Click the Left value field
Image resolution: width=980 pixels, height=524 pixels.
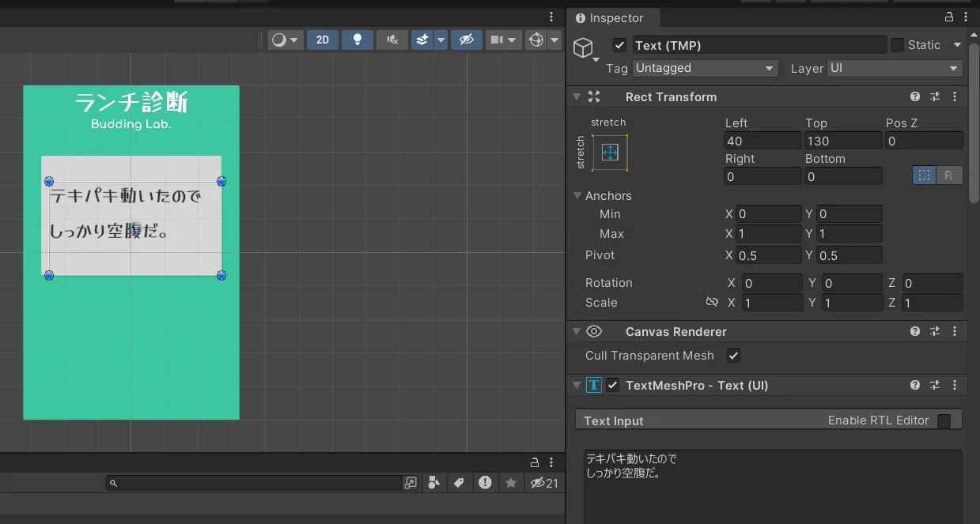click(762, 141)
